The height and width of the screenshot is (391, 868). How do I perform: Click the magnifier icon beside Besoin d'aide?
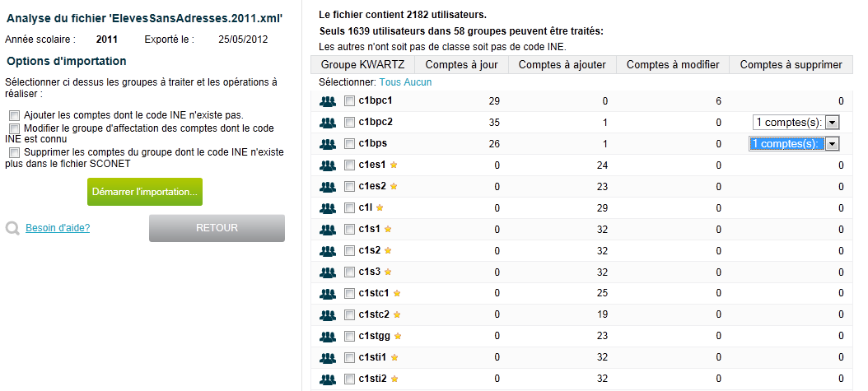[x=12, y=228]
